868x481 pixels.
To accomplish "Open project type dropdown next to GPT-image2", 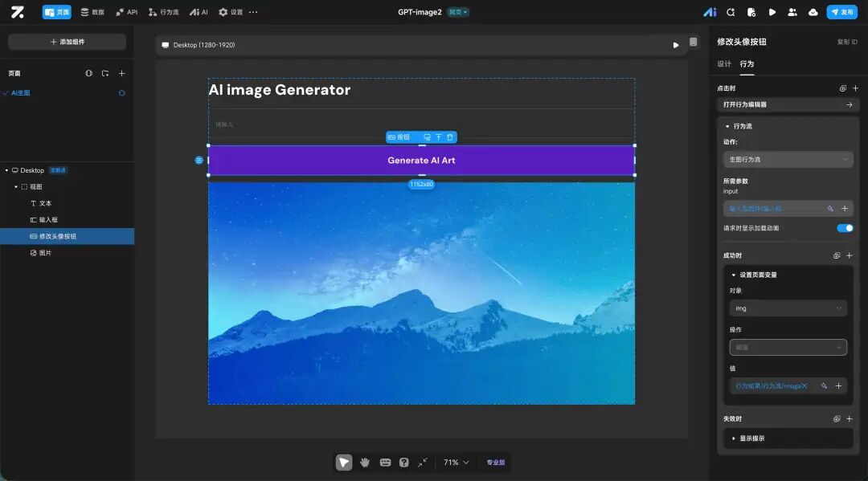I will pos(458,12).
